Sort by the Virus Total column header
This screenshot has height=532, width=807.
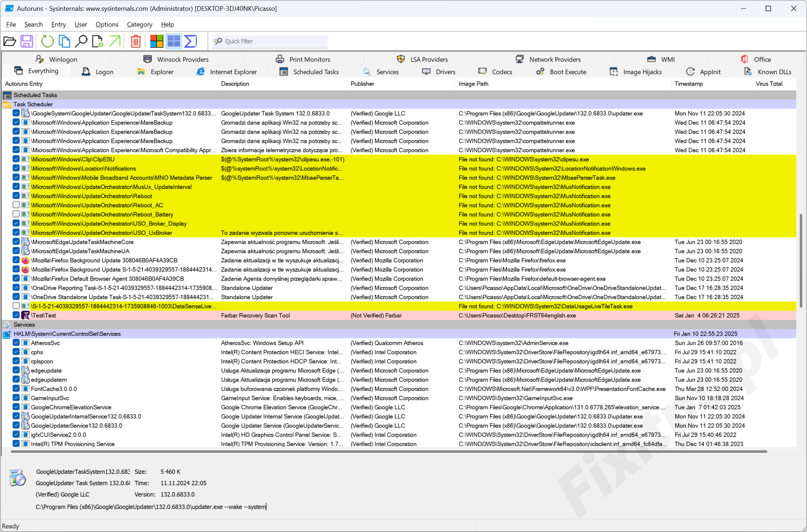pos(774,84)
